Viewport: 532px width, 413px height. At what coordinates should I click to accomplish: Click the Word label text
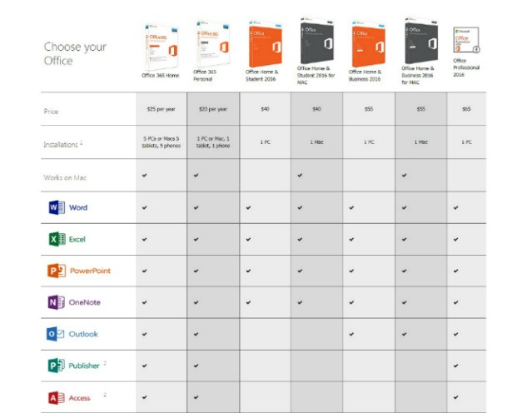tap(78, 207)
